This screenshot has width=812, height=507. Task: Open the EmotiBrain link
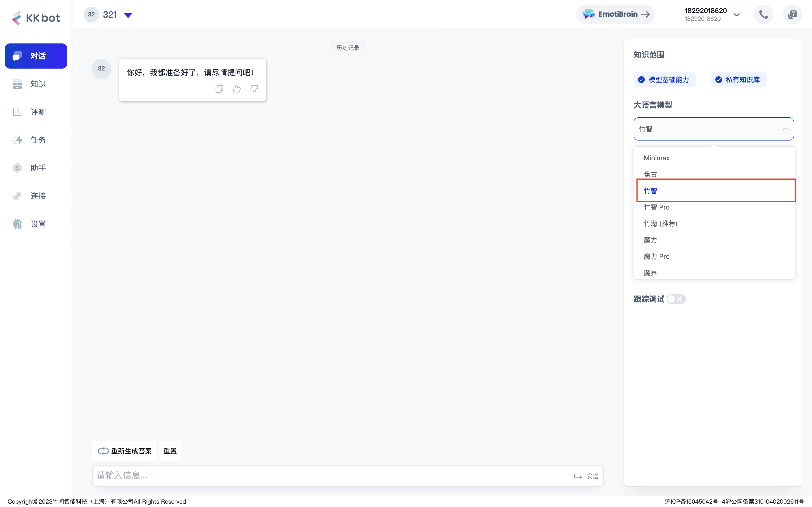(615, 14)
